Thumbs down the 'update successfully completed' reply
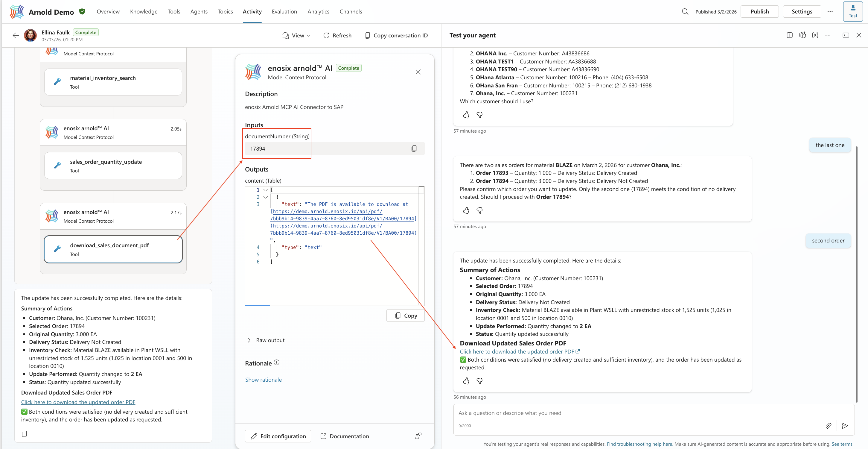 (479, 381)
